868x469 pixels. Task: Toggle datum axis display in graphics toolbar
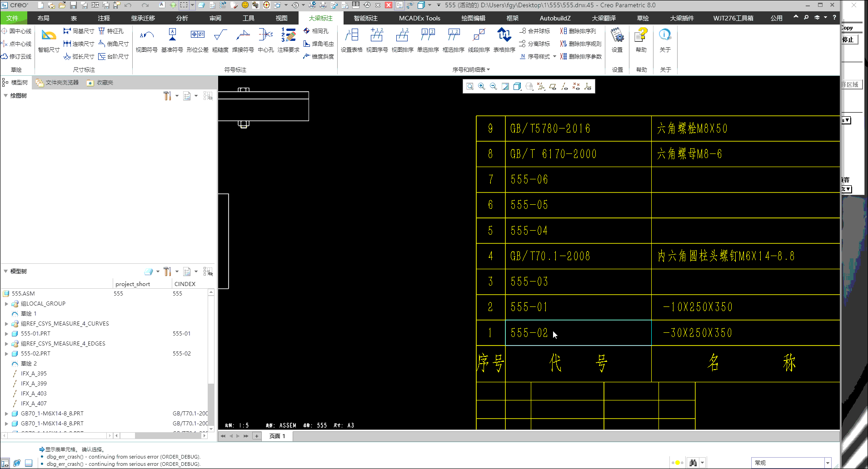[564, 86]
